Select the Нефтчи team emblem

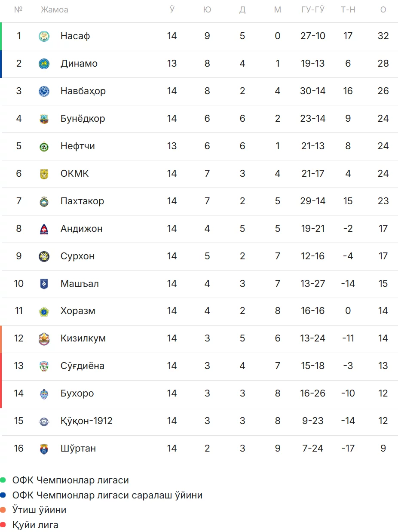[44, 146]
